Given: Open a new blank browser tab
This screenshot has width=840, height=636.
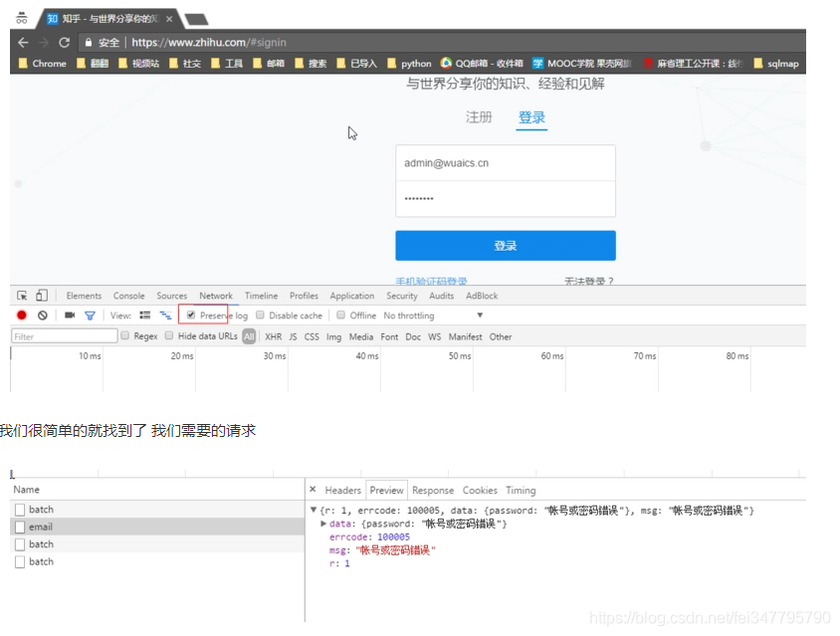Looking at the screenshot, I should coord(196,20).
